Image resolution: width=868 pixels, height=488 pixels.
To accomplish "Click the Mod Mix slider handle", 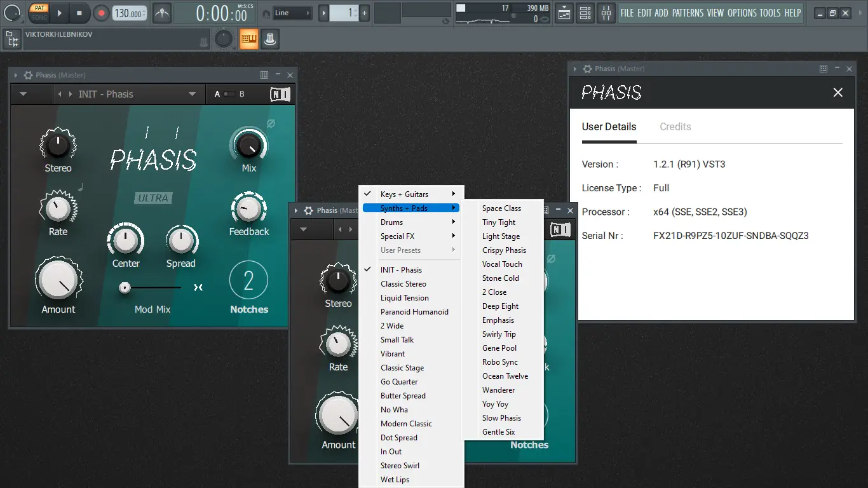I will 125,288.
